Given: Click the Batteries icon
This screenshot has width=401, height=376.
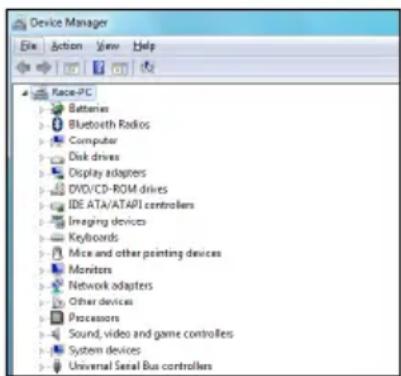Looking at the screenshot, I should point(57,109).
